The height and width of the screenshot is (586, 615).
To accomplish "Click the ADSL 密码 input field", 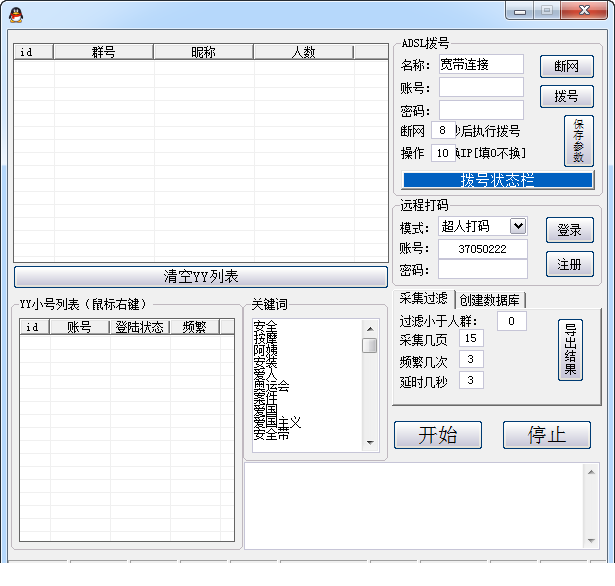I will click(481, 110).
